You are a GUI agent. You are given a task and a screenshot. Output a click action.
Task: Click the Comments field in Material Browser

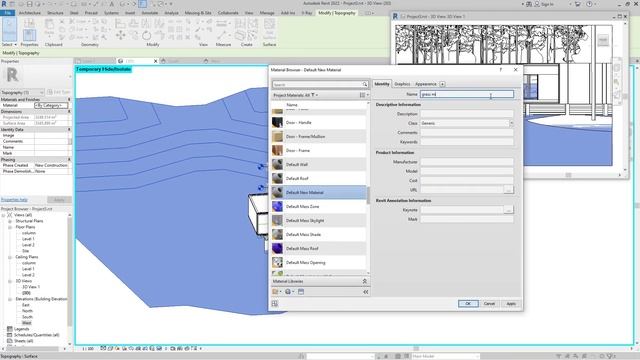click(467, 133)
